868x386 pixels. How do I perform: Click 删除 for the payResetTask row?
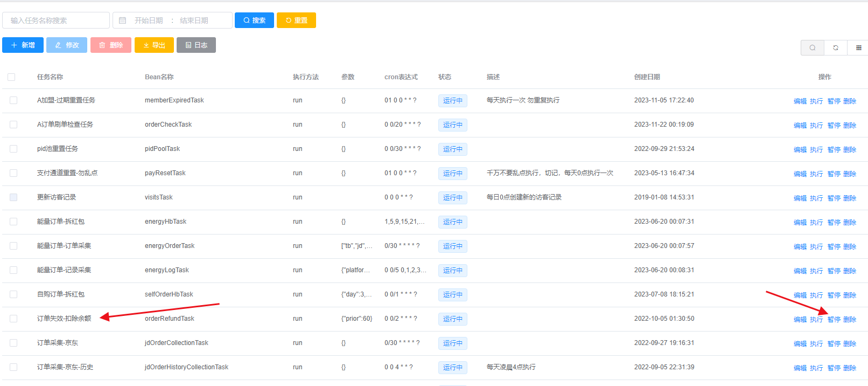pos(850,174)
